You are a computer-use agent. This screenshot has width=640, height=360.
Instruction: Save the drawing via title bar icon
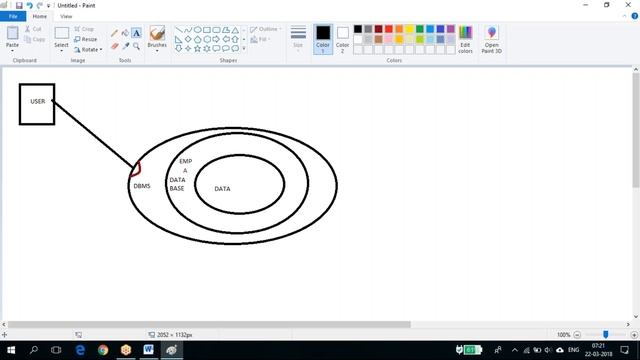(19, 5)
